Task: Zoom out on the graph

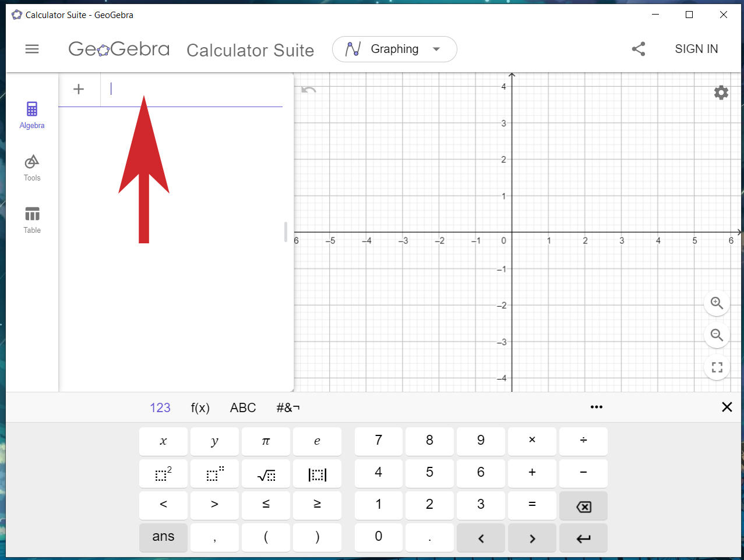Action: point(717,336)
